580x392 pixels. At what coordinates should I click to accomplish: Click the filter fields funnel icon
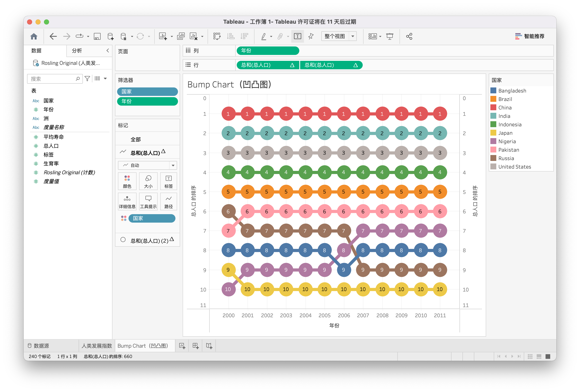tap(87, 79)
